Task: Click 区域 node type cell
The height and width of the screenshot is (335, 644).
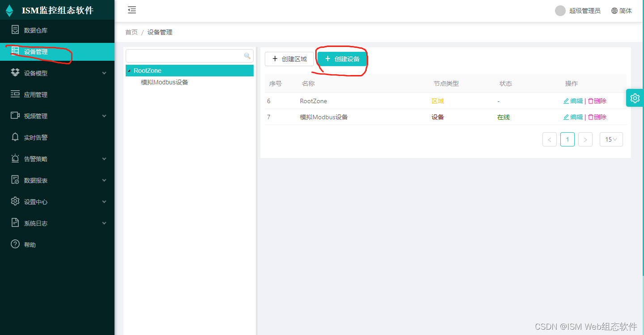Action: click(x=438, y=101)
